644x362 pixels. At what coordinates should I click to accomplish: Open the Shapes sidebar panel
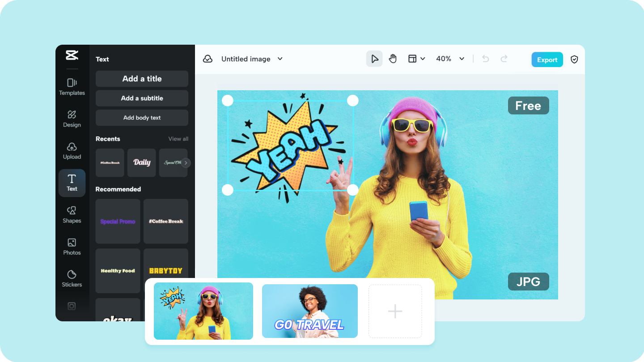[72, 215]
